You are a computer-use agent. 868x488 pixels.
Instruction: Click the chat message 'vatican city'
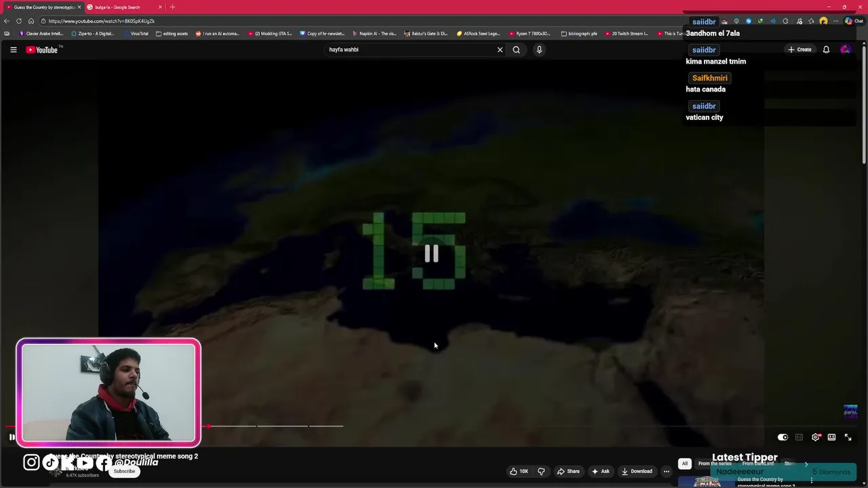[705, 117]
